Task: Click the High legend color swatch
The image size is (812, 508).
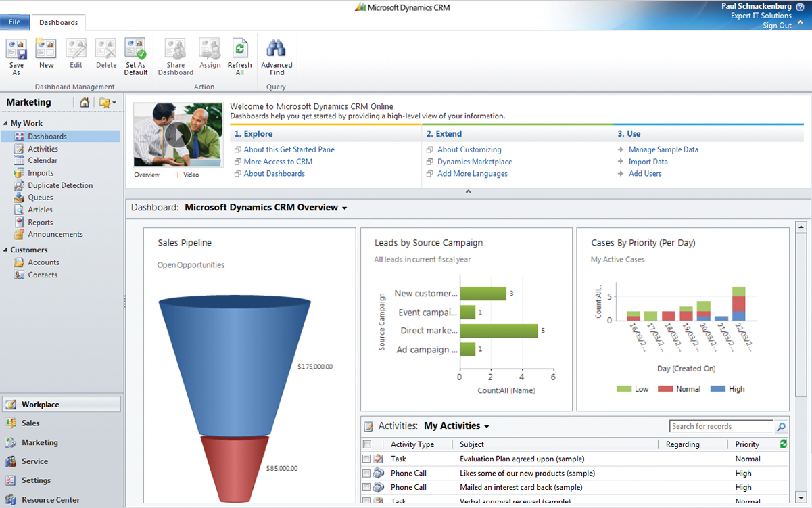Action: coord(718,389)
